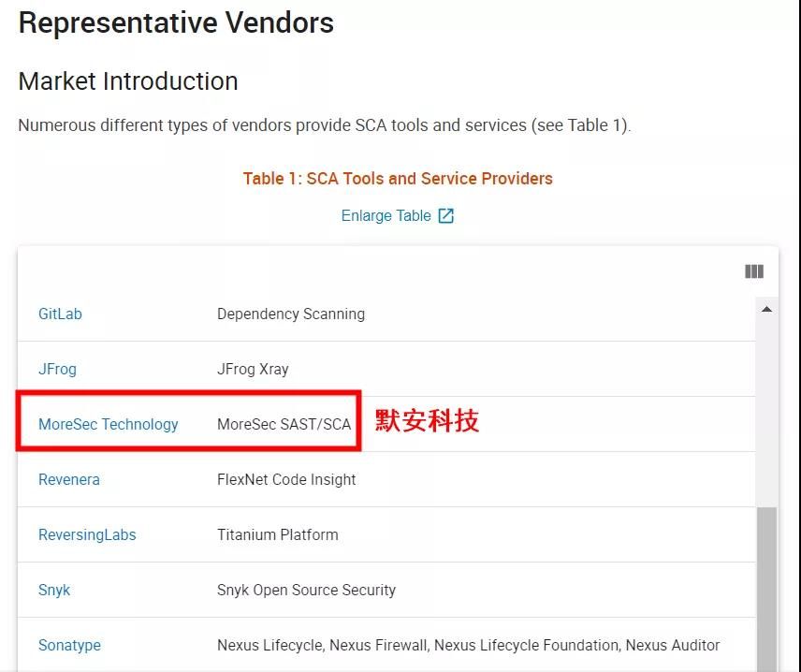Click the MoreSec Technology link
Image resolution: width=801 pixels, height=672 pixels.
pos(108,424)
